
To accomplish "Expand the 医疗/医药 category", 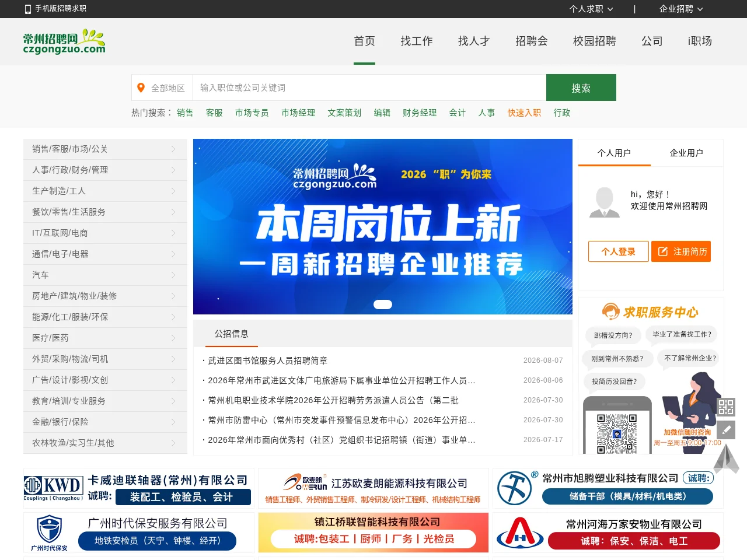I will [x=105, y=338].
